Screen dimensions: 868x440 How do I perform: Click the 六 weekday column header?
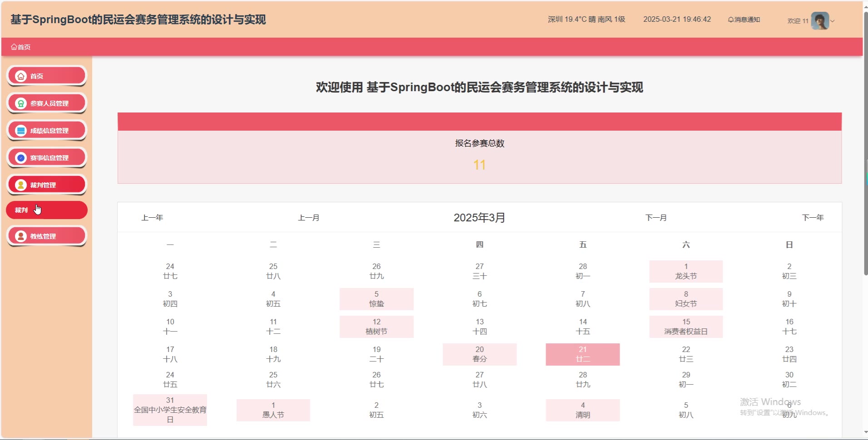coord(686,245)
